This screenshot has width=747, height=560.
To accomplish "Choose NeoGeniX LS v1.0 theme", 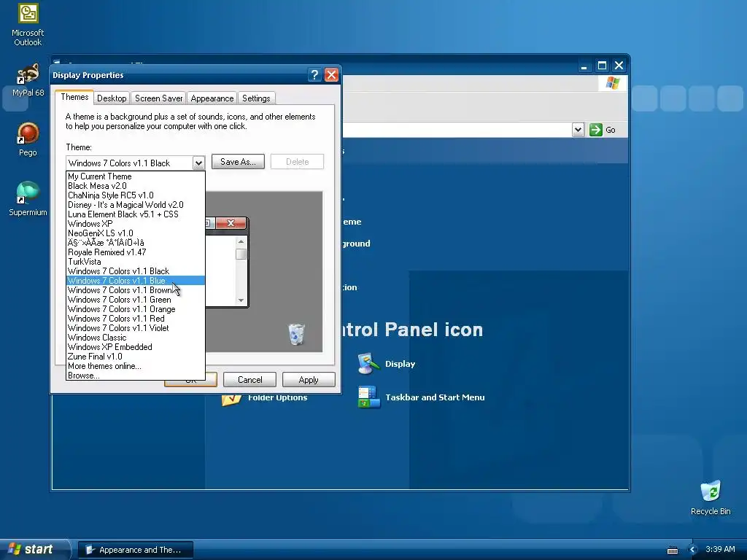I will [x=136, y=233].
